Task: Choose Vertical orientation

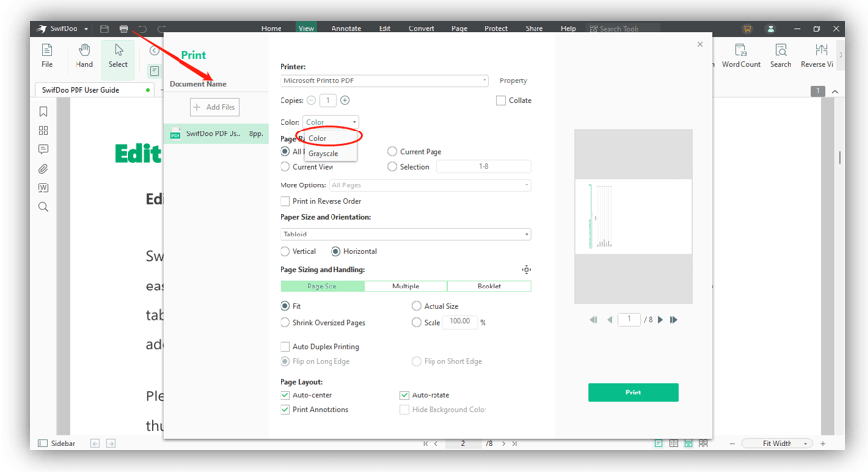Action: click(x=285, y=251)
